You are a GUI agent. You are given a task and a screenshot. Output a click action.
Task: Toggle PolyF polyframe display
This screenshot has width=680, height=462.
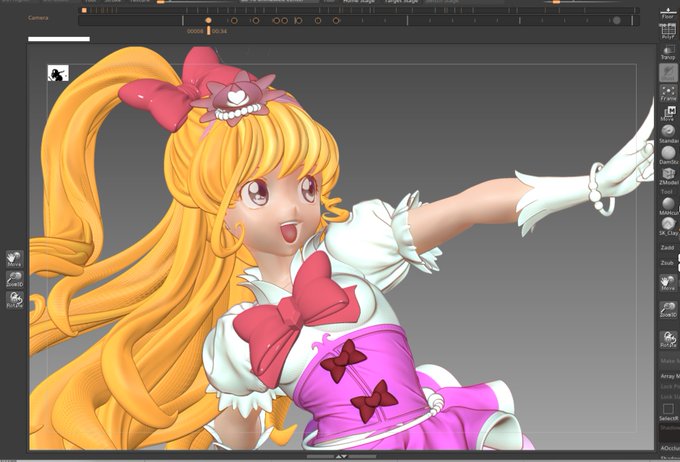pyautogui.click(x=668, y=31)
